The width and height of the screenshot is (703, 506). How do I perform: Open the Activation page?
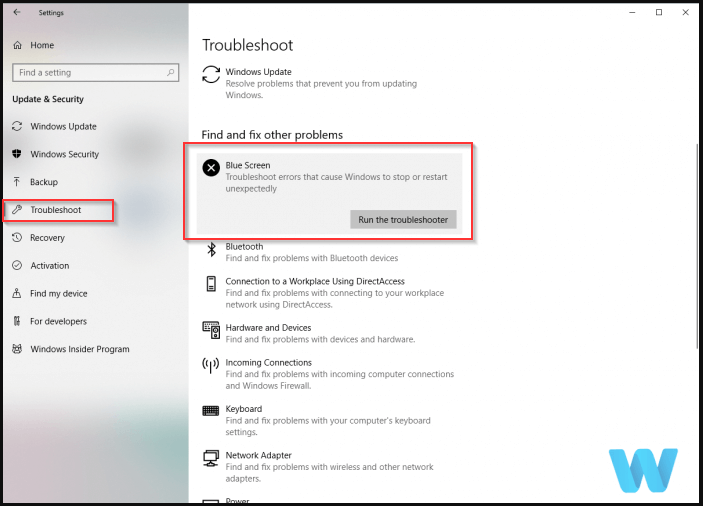tap(50, 265)
